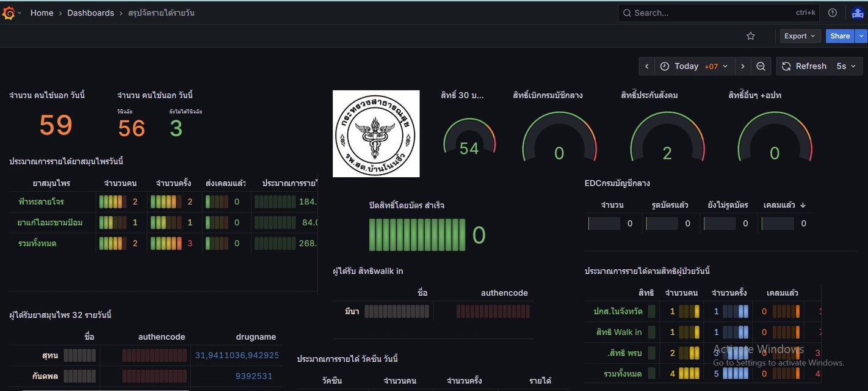This screenshot has width=868, height=391.
Task: Move time range backward with left arrow
Action: pyautogui.click(x=646, y=66)
